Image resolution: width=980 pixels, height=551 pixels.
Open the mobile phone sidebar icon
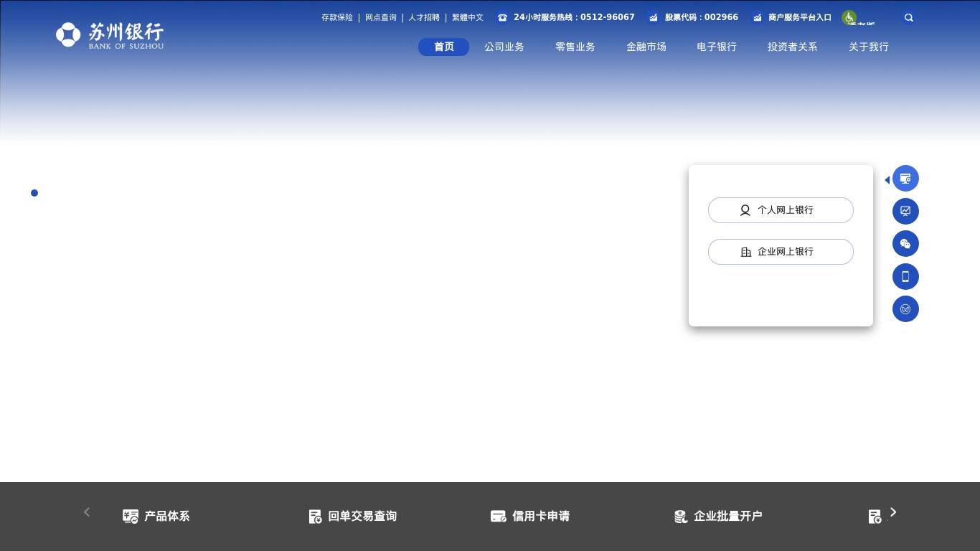pos(905,277)
